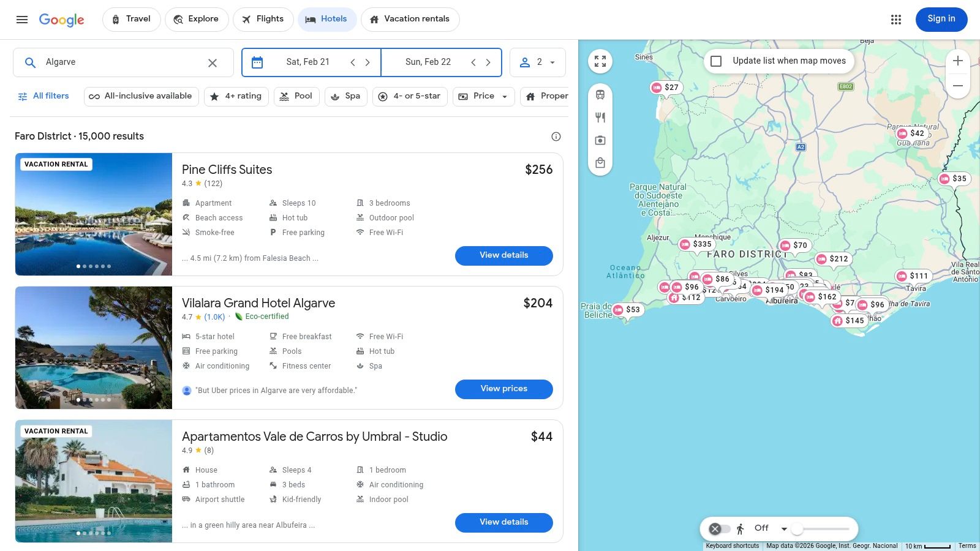Move check-out date one day later
Viewport: 980px width, 551px height.
pos(488,62)
